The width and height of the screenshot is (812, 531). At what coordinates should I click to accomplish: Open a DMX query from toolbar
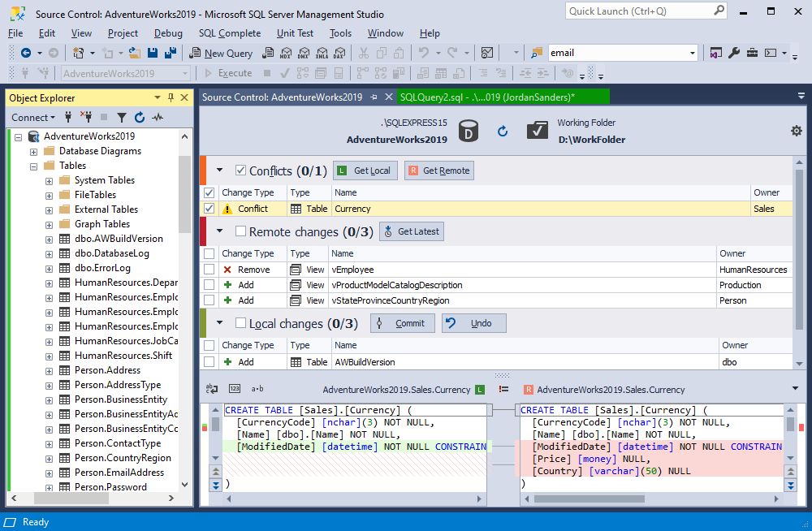coord(304,53)
